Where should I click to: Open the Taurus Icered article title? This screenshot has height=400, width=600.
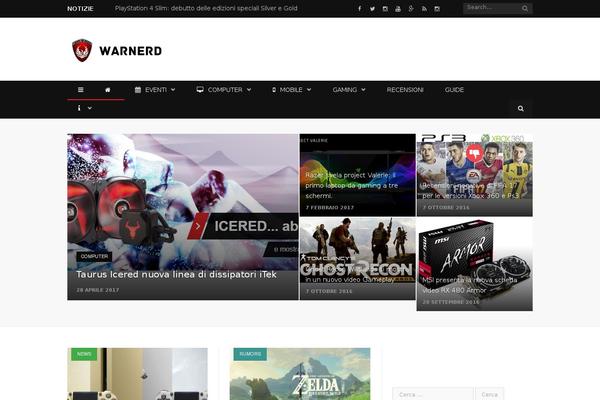pyautogui.click(x=176, y=274)
